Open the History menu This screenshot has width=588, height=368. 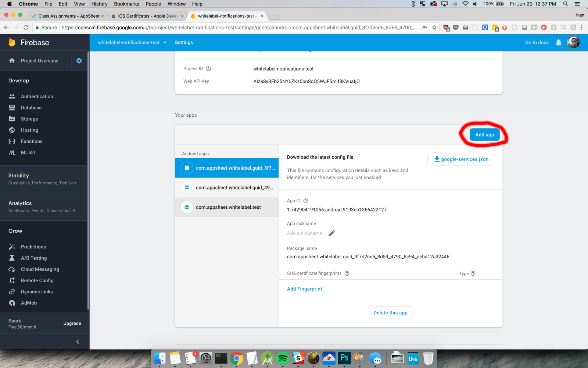(x=99, y=4)
